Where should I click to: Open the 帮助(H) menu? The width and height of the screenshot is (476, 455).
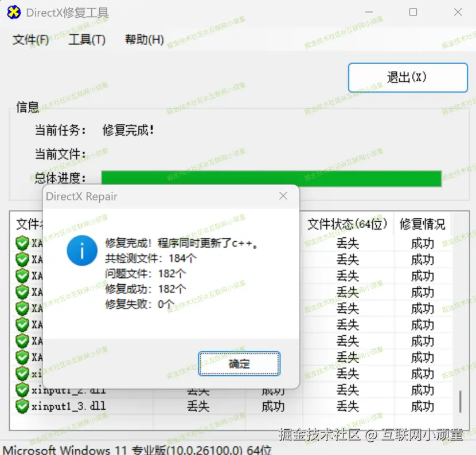[143, 40]
